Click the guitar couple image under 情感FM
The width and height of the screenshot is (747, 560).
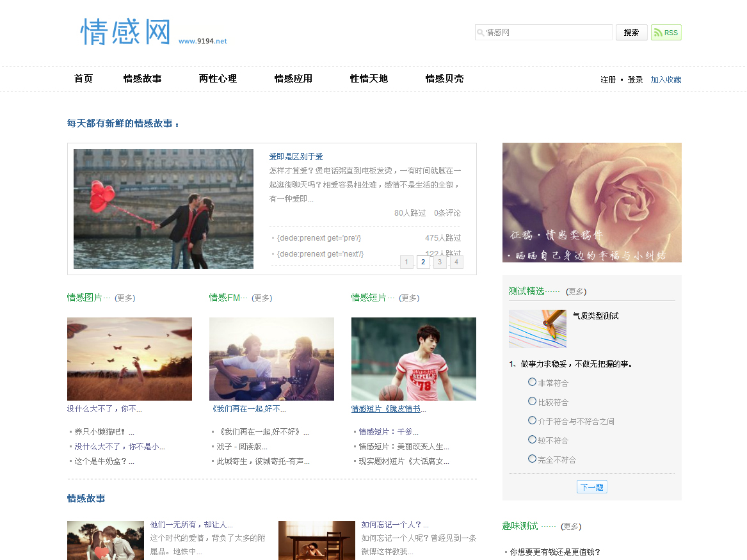(x=271, y=359)
